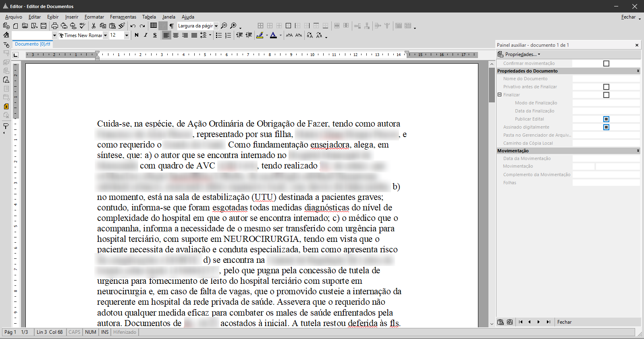Click the Open document folder icon
The width and height of the screenshot is (644, 339).
click(x=25, y=26)
